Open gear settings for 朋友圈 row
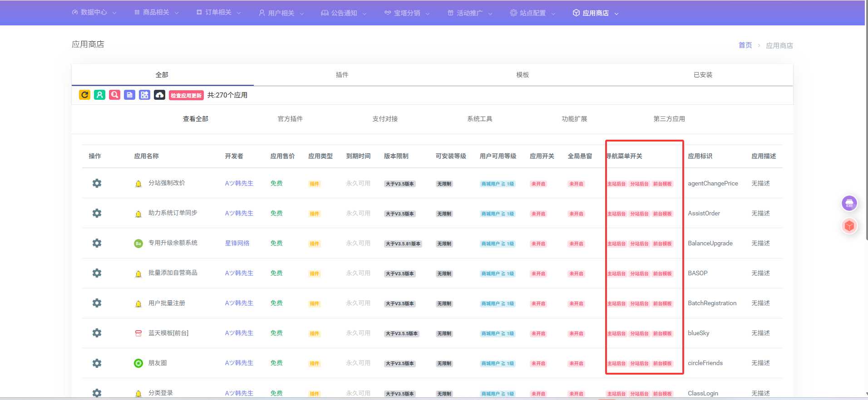868x400 pixels. 97,363
